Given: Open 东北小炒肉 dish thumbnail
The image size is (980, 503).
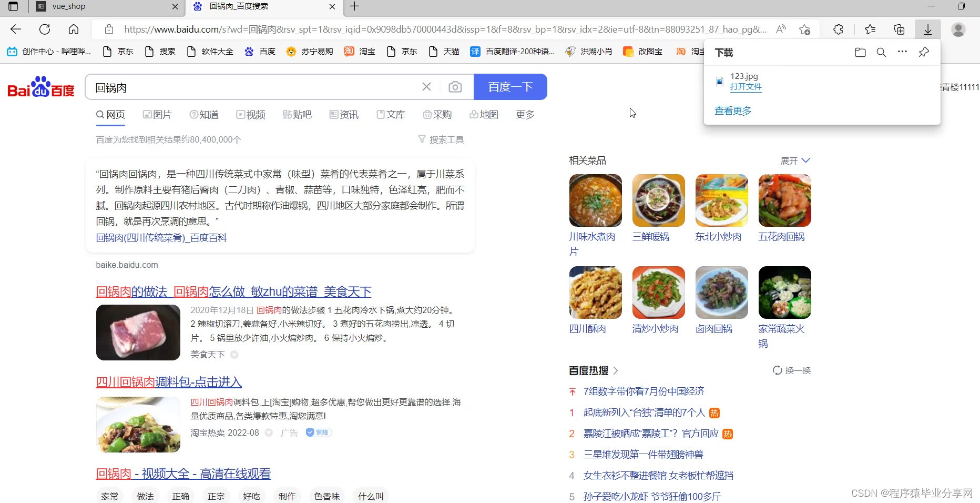Looking at the screenshot, I should pos(722,200).
